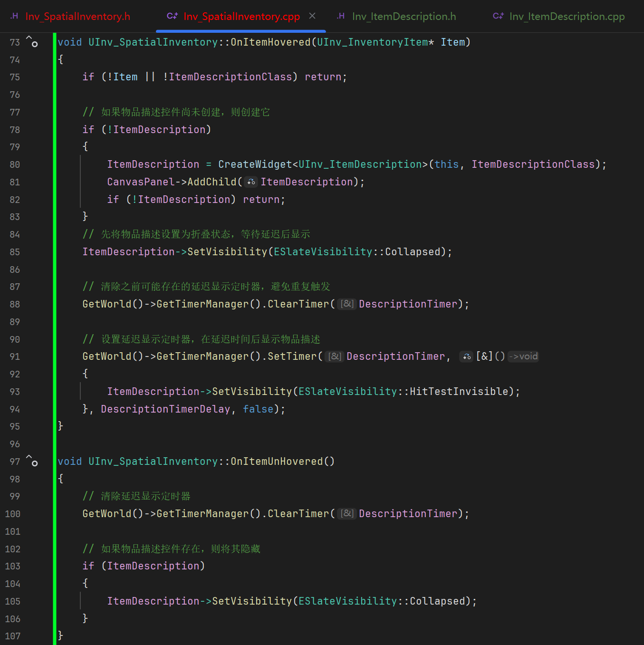The width and height of the screenshot is (644, 645).
Task: Click AddChild method on line 81
Action: 212,182
